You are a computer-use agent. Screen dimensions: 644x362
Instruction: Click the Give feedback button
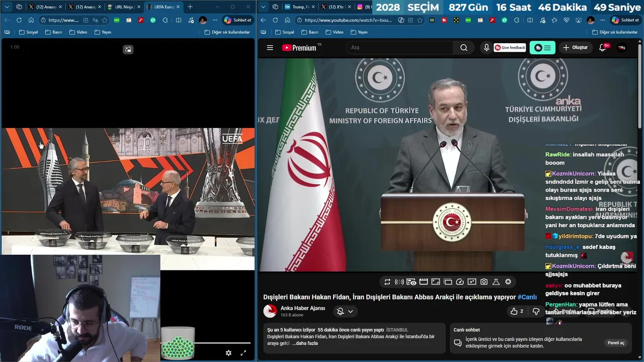tap(510, 48)
